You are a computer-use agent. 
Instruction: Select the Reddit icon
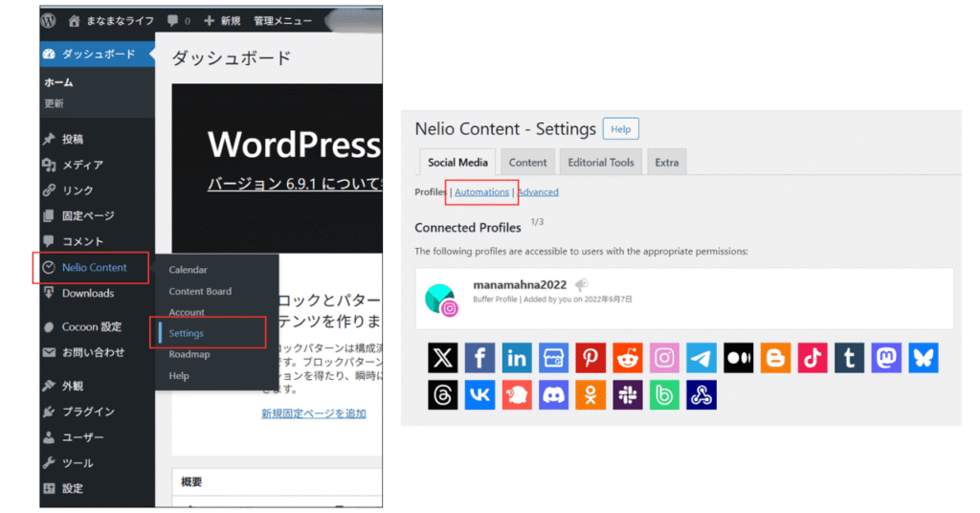(x=628, y=358)
